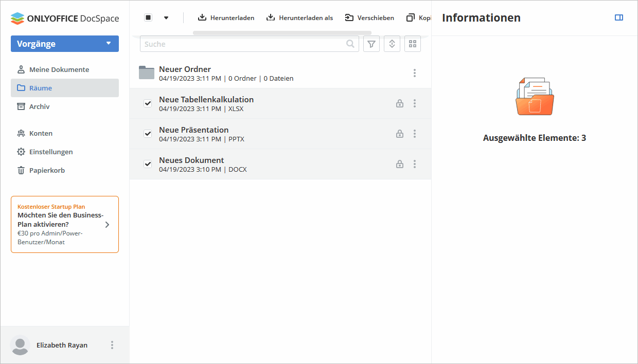Viewport: 638px width, 364px height.
Task: Open the selection dropdown arrow in toolbar
Action: [166, 17]
